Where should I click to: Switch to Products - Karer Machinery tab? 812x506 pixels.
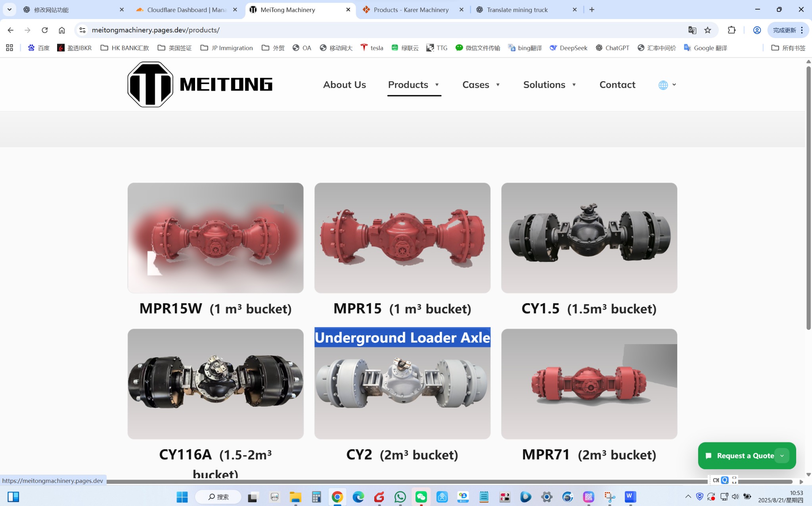(x=411, y=10)
